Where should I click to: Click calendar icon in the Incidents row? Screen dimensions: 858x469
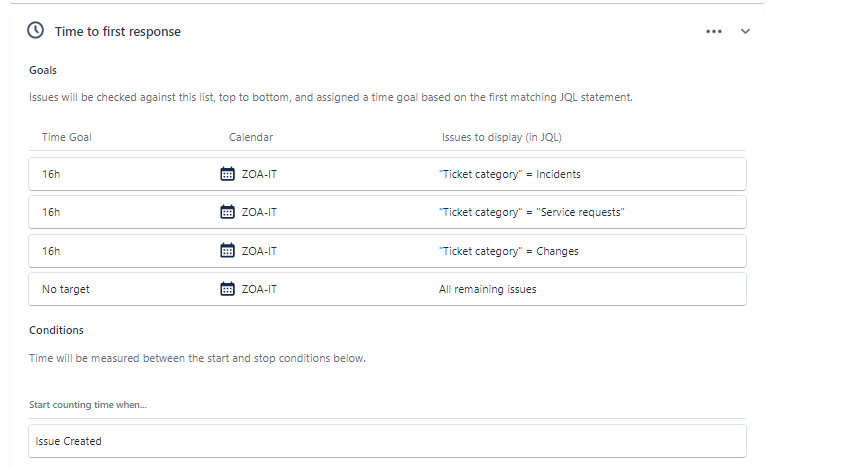(227, 174)
